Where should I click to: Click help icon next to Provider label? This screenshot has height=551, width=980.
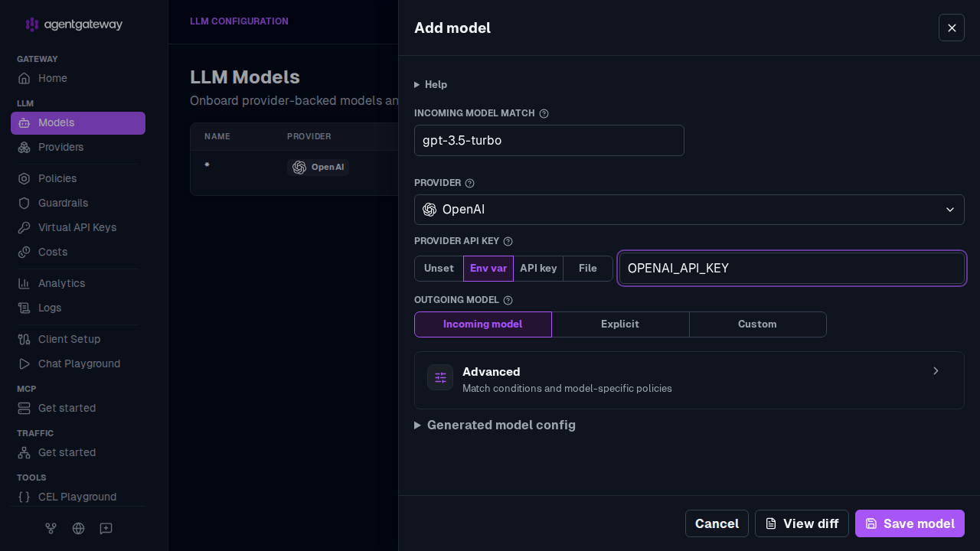tap(470, 184)
